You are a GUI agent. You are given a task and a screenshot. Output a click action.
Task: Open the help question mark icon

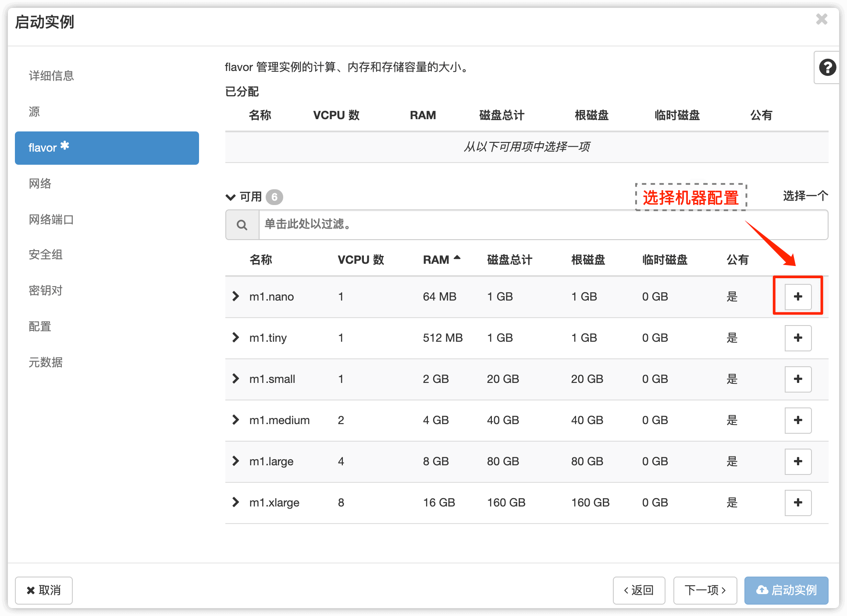[x=827, y=67]
